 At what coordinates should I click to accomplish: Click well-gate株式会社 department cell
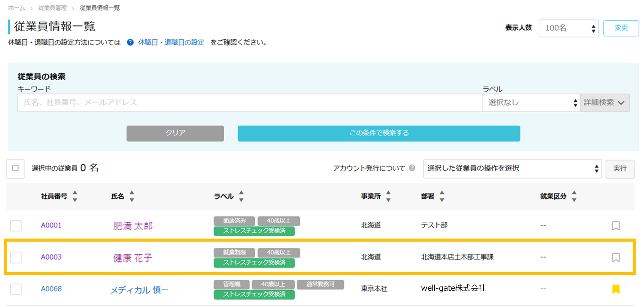coord(453,288)
